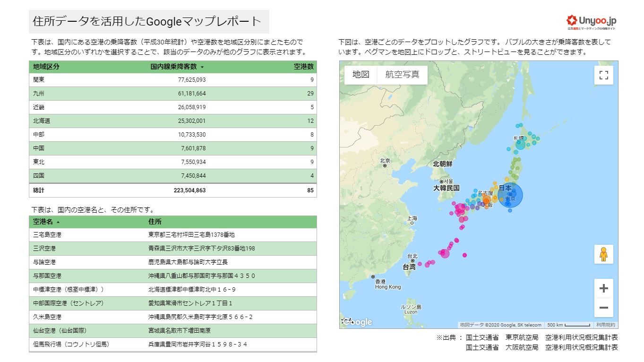The height and width of the screenshot is (362, 644).
Task: Filter by the 九州 region row
Action: coord(173,94)
